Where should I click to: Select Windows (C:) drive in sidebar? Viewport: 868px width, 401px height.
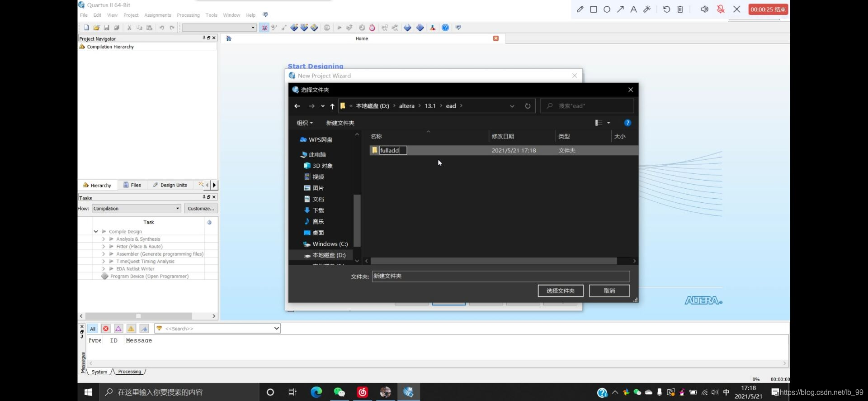pos(325,244)
